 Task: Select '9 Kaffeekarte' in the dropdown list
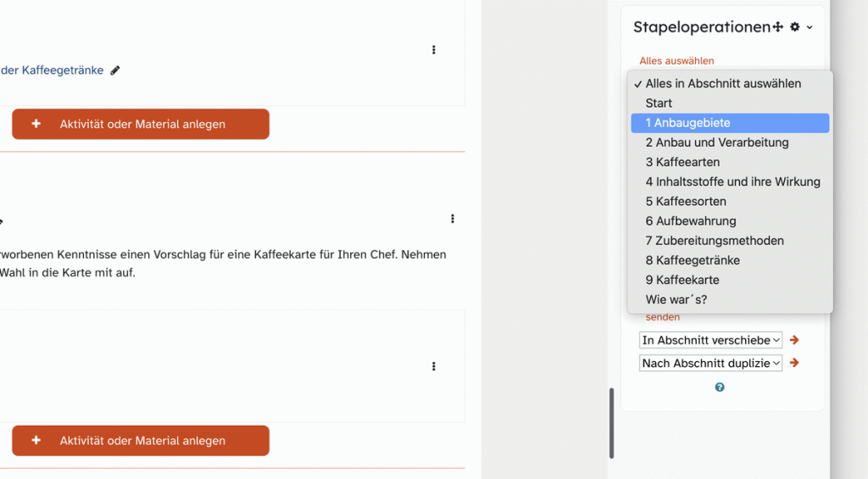pyautogui.click(x=682, y=280)
